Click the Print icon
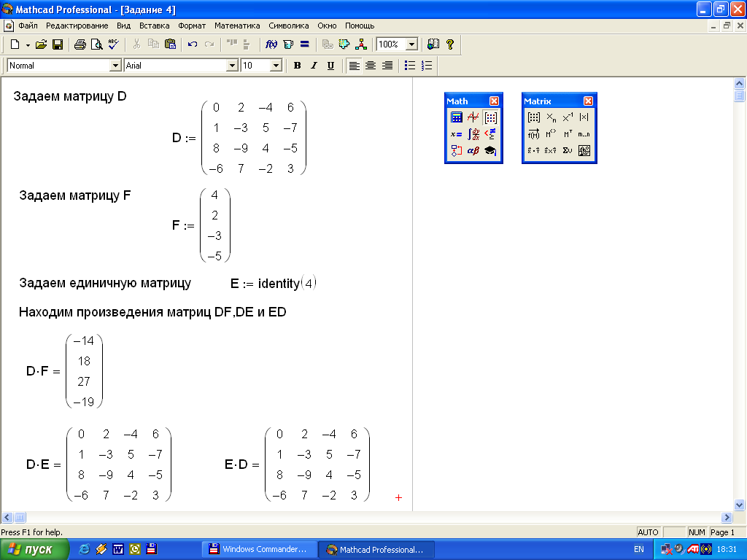Image resolution: width=747 pixels, height=560 pixels. click(x=80, y=44)
